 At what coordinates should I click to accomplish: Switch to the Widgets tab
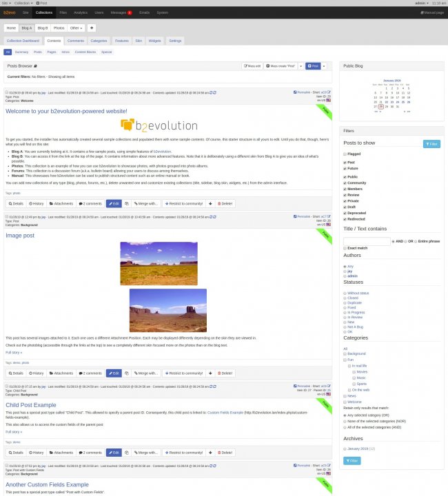point(154,41)
